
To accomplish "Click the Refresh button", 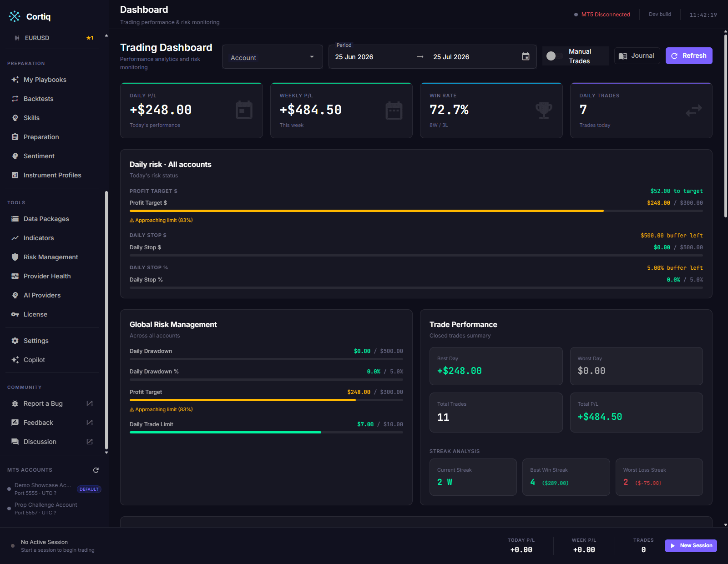I will (x=689, y=55).
